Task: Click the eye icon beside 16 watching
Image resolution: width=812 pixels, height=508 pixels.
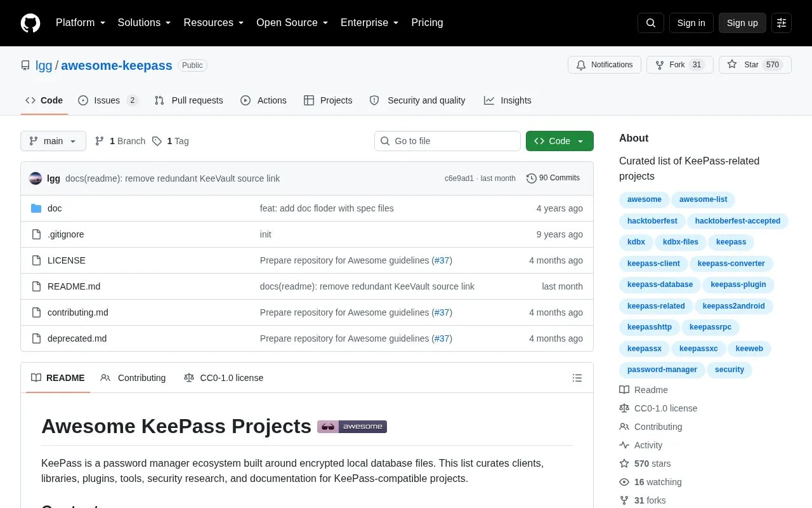Action: [x=624, y=482]
